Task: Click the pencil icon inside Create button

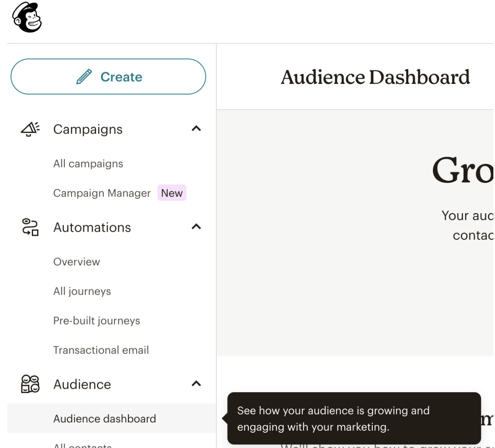Action: [x=85, y=76]
